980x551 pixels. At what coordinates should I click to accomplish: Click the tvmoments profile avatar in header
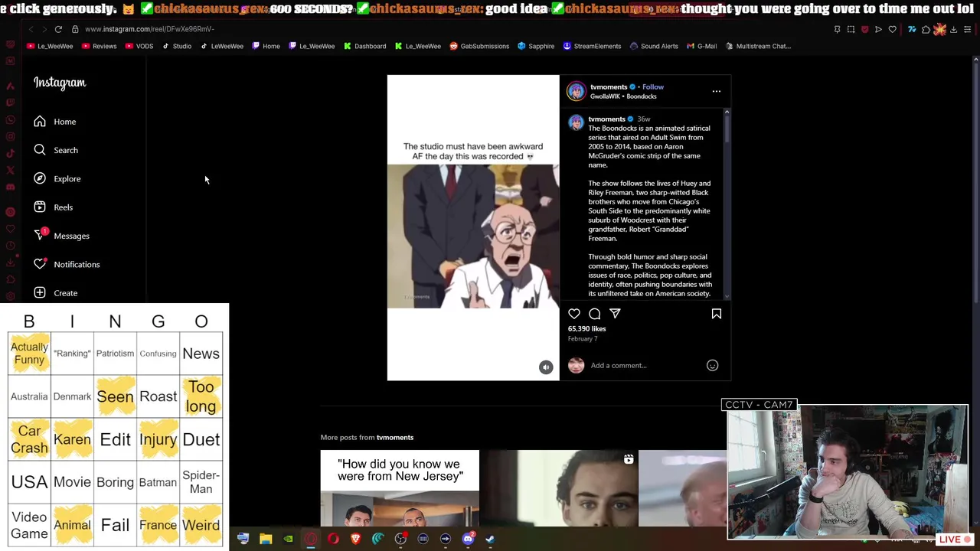[576, 91]
